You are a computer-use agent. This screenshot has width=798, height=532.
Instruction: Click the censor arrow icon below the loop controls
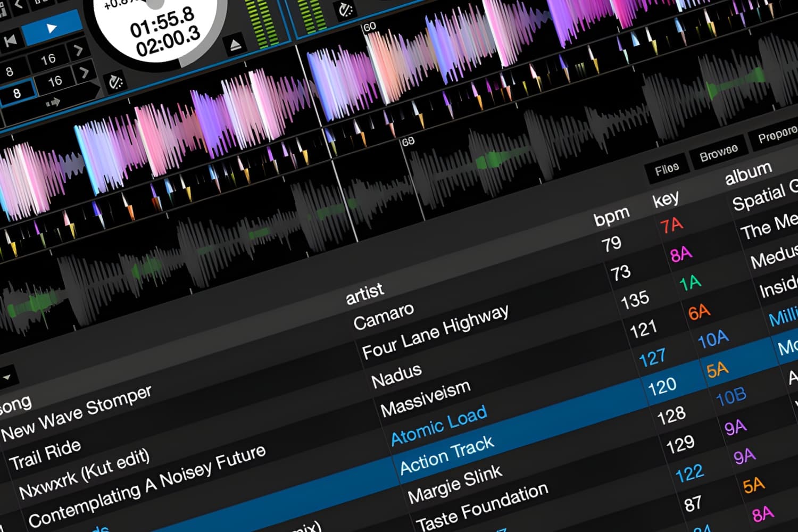click(53, 101)
